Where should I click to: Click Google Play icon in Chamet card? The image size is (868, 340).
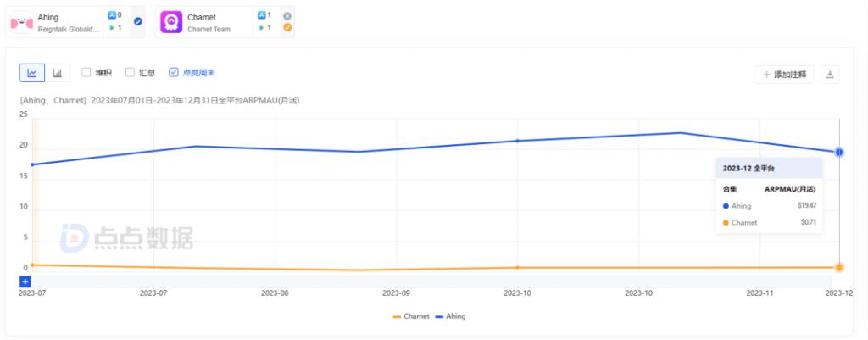click(x=261, y=28)
